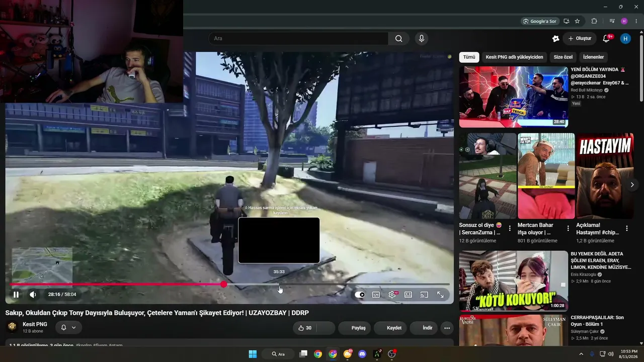This screenshot has height=362, width=644.
Task: Open the Mertcan Bahar short thumbnail
Action: pyautogui.click(x=546, y=176)
